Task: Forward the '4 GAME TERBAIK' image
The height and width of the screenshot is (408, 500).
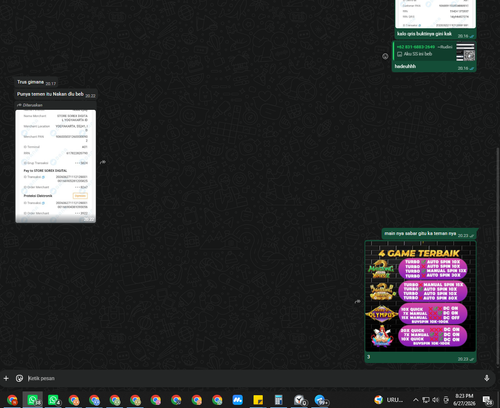Action: click(x=358, y=302)
